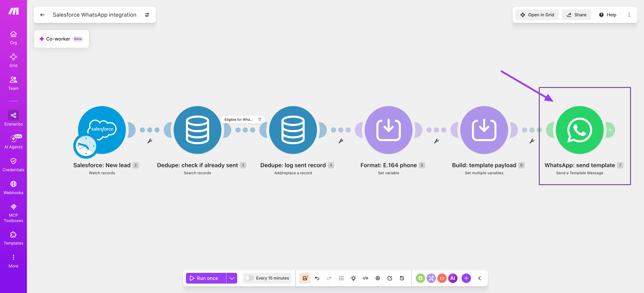Expand the Run once dropdown arrow
644x293 pixels.
(x=232, y=278)
